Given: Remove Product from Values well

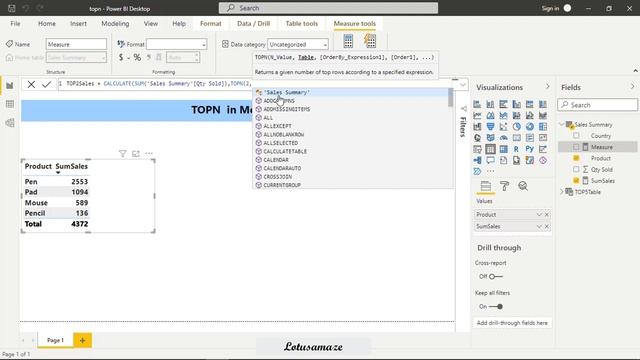Looking at the screenshot, I should click(547, 215).
